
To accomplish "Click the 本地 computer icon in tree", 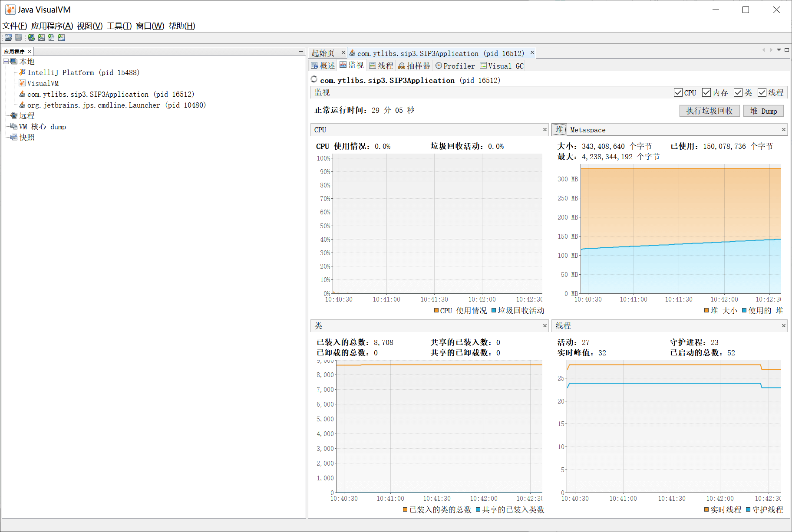I will (14, 62).
